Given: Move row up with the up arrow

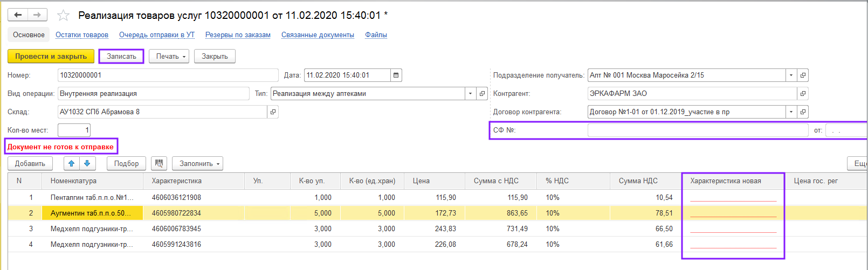Looking at the screenshot, I should tap(71, 163).
